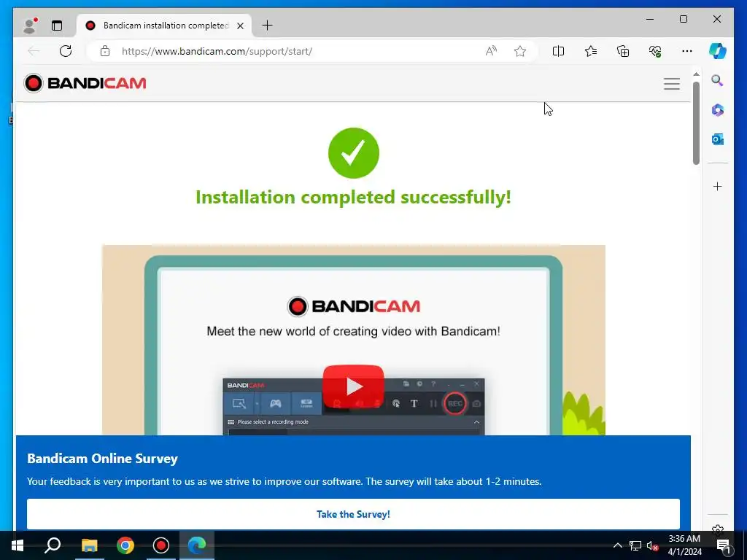This screenshot has height=560, width=747.
Task: Click the Bandicam logo in the page header
Action: (85, 83)
